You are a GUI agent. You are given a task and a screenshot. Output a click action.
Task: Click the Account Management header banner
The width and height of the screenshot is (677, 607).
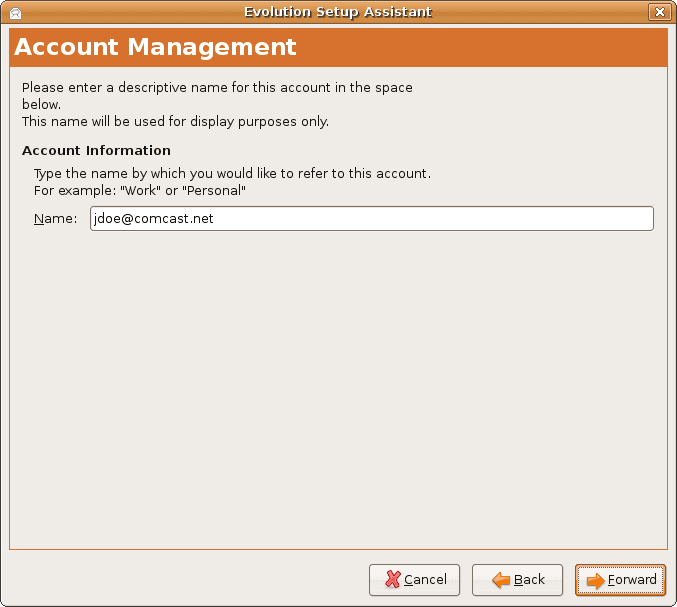click(338, 47)
